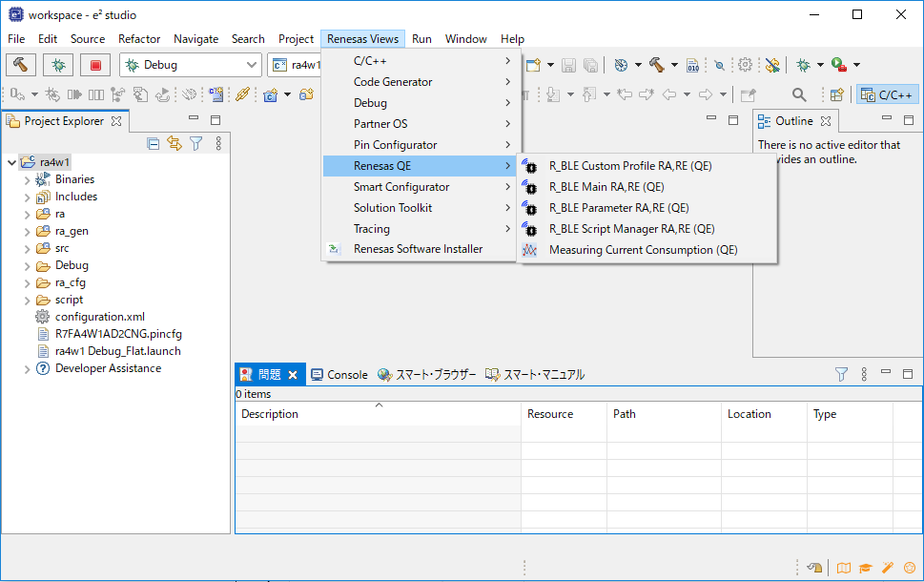Sort problems by Resource column header
Viewport: 924px width, 582px height.
click(564, 414)
